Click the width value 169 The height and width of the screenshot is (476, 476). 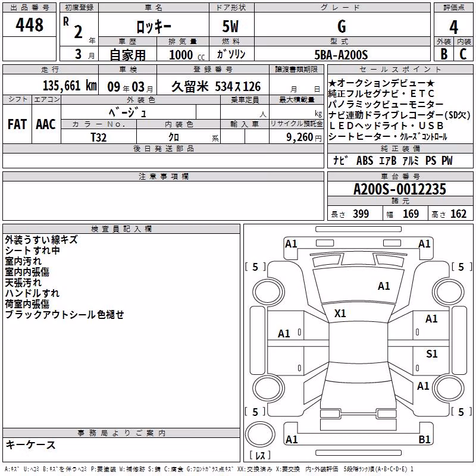tap(411, 214)
